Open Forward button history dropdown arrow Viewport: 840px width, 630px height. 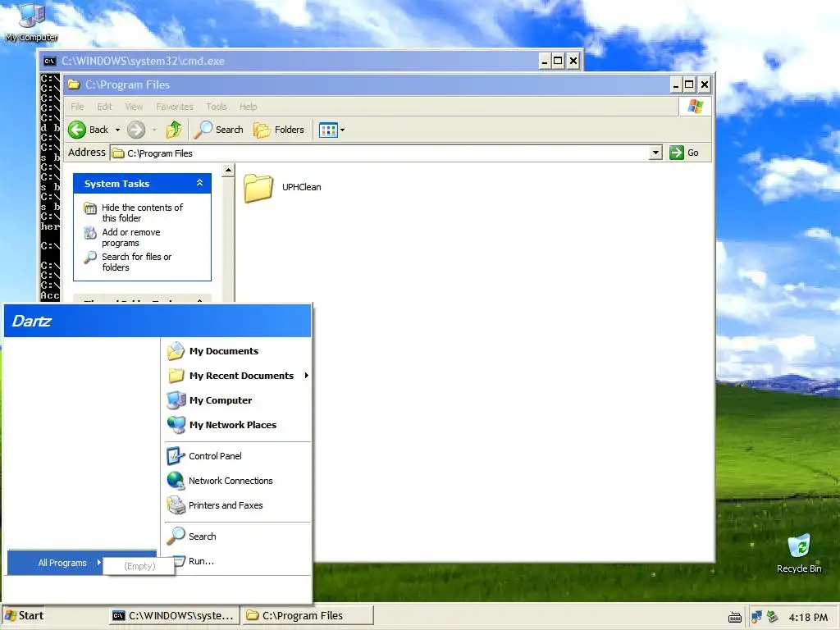click(154, 130)
